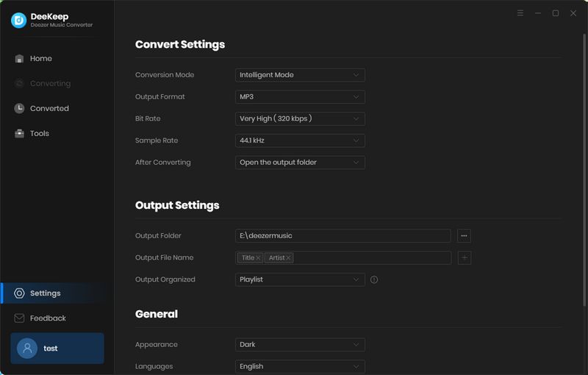Click the Conversion Mode label
The width and height of the screenshot is (588, 375).
pyautogui.click(x=165, y=75)
